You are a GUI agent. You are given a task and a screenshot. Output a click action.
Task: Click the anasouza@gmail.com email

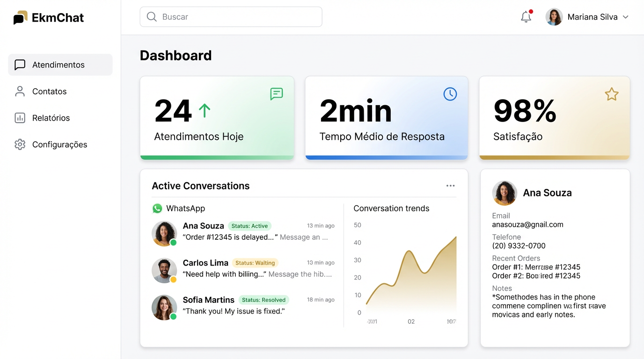click(527, 224)
